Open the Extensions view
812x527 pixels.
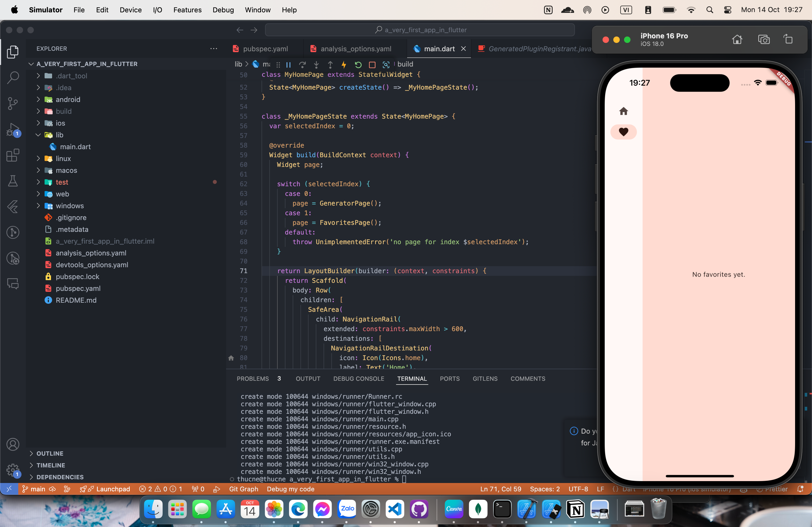point(13,155)
